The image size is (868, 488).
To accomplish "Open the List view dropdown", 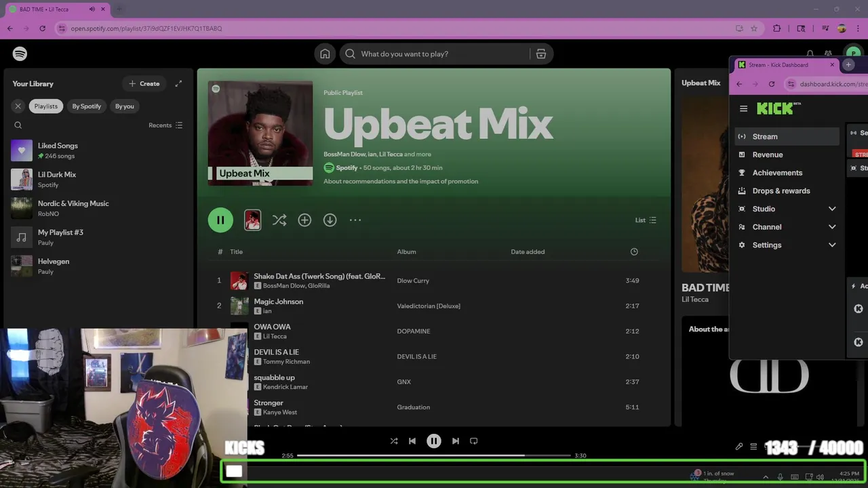I will (646, 220).
